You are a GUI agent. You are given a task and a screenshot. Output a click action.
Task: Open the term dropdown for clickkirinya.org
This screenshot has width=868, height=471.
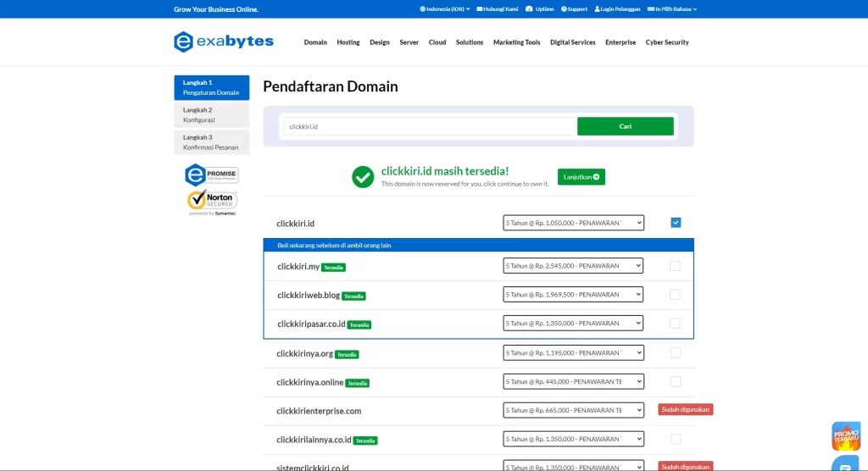tap(574, 352)
